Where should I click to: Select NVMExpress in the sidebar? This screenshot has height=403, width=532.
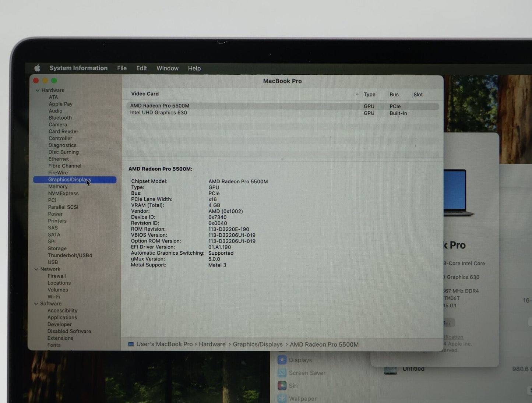63,194
